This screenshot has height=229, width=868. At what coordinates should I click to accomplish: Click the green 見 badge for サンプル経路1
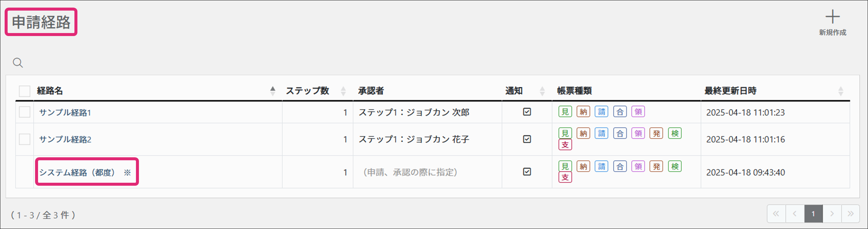pyautogui.click(x=565, y=112)
